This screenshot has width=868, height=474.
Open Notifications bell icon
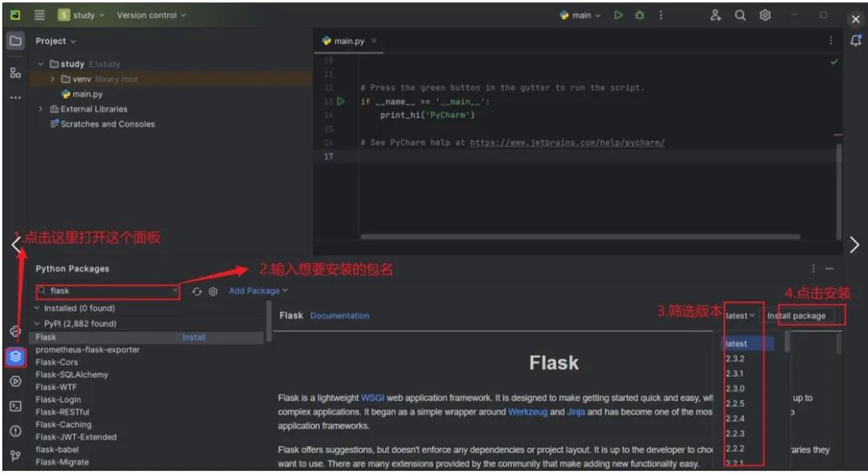(x=856, y=40)
